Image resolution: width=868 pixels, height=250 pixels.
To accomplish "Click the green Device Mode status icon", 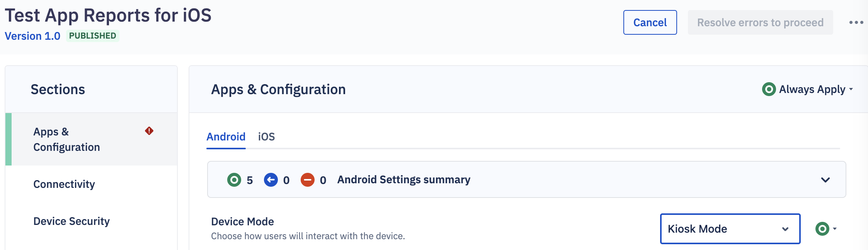I will [822, 229].
